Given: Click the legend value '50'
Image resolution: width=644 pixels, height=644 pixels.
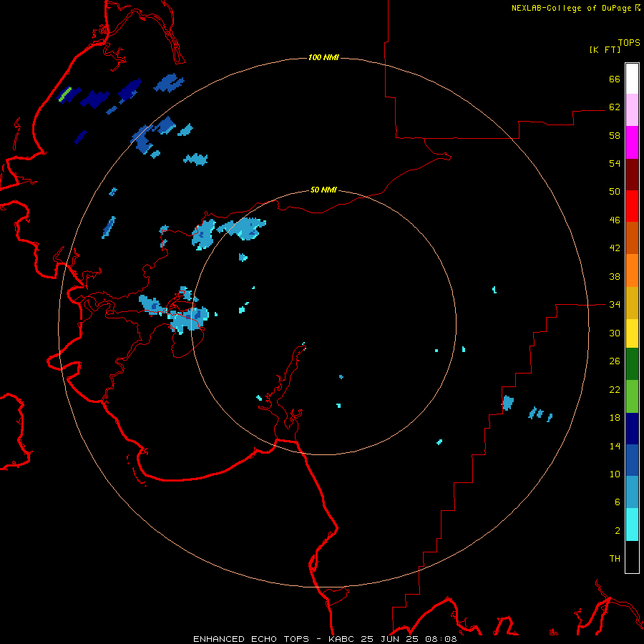Looking at the screenshot, I should pyautogui.click(x=615, y=192).
